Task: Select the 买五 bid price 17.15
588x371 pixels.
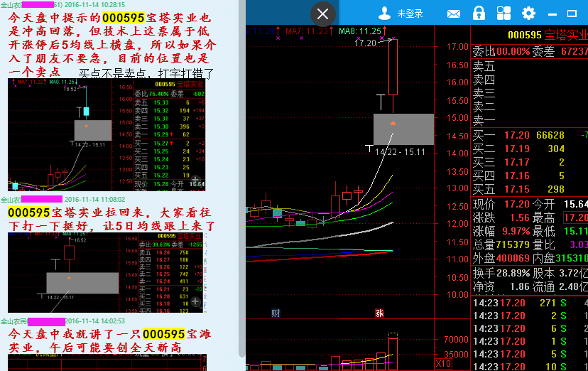Action: (517, 190)
